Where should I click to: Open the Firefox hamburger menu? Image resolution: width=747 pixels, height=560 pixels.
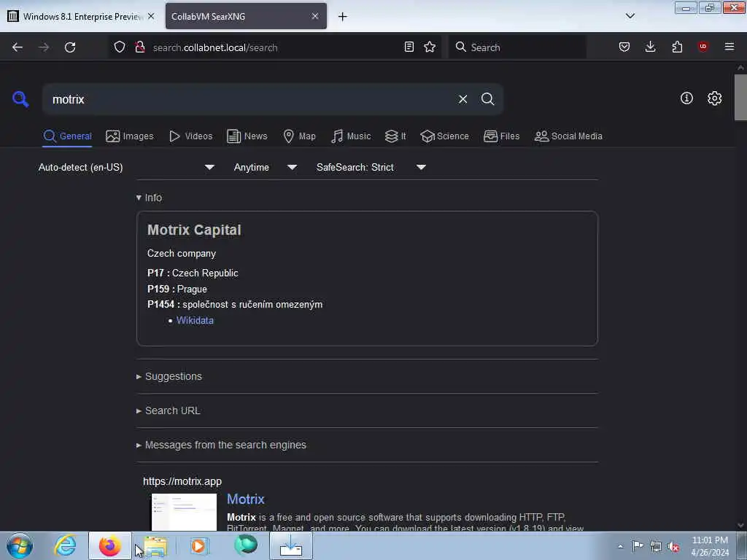click(729, 47)
